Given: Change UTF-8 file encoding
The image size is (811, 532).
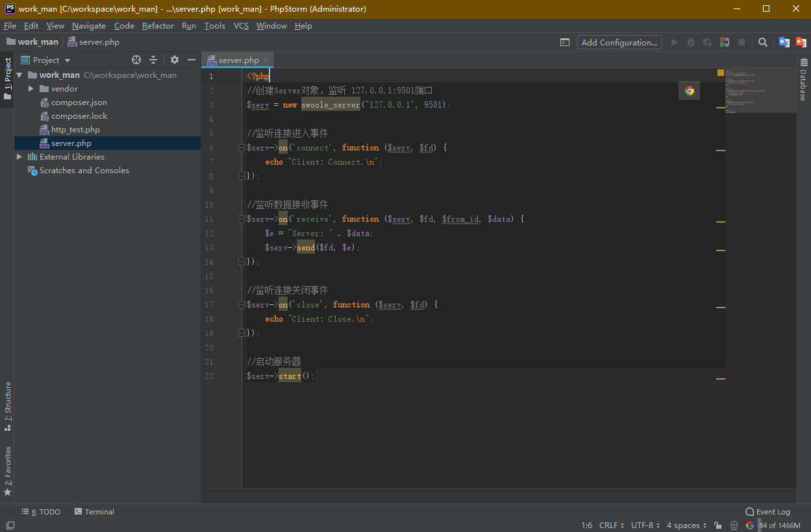Looking at the screenshot, I should pos(645,526).
